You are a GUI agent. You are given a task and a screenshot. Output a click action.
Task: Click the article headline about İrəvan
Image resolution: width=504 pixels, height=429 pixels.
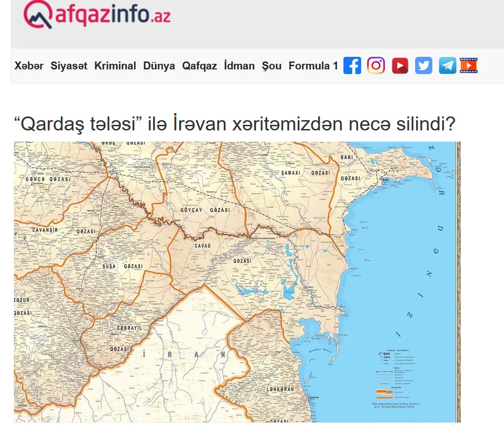pos(235,123)
